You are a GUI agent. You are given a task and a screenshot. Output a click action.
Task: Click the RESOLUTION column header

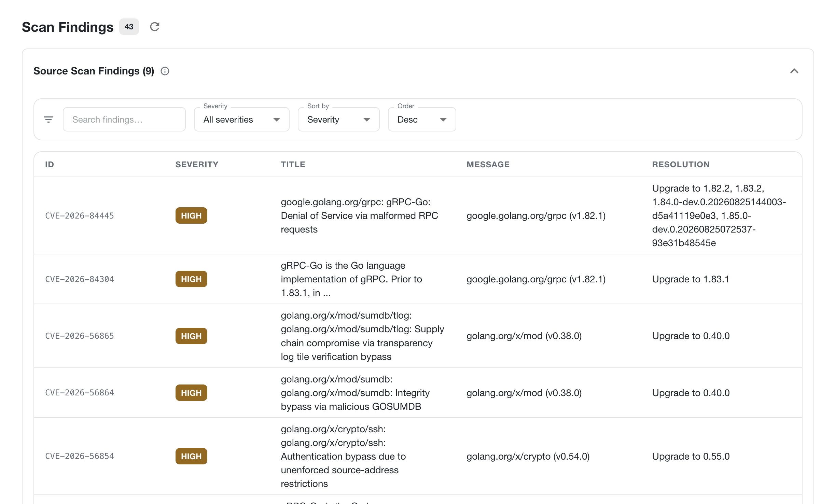[x=681, y=165]
